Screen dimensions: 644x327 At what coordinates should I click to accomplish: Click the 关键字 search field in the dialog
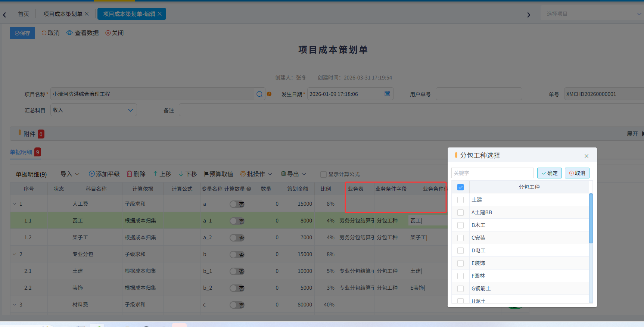[x=492, y=173]
